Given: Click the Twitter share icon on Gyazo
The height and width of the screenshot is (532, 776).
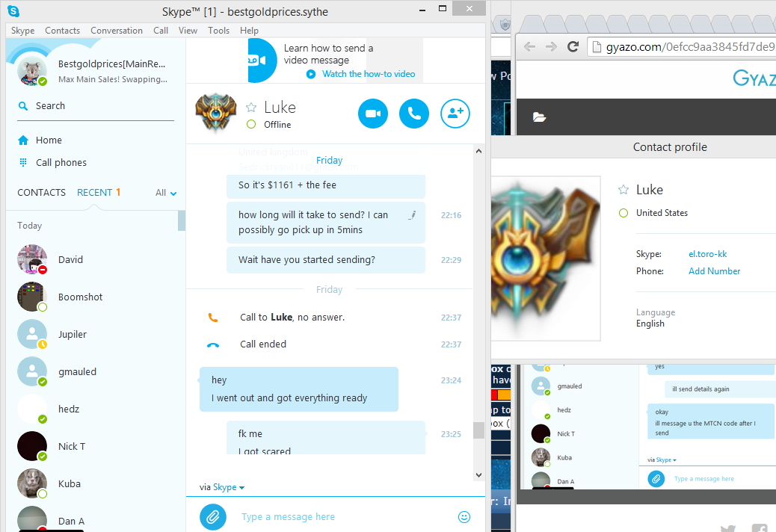Looking at the screenshot, I should click(x=728, y=528).
